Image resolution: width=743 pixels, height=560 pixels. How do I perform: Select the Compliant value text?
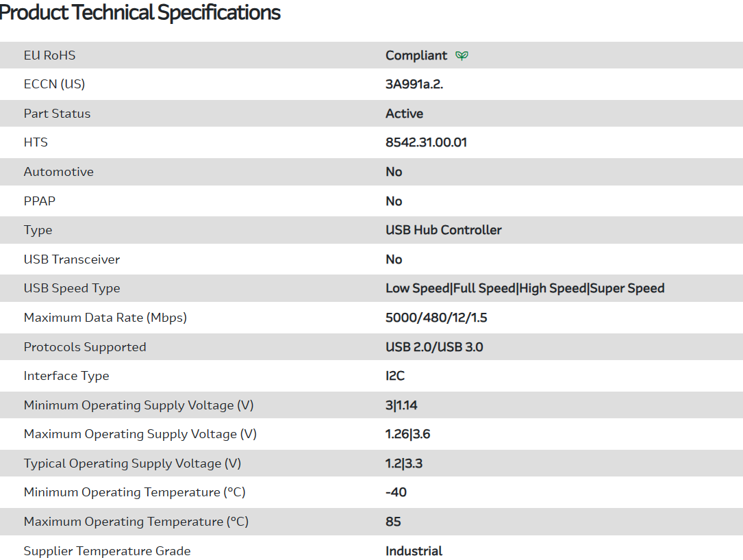click(416, 55)
